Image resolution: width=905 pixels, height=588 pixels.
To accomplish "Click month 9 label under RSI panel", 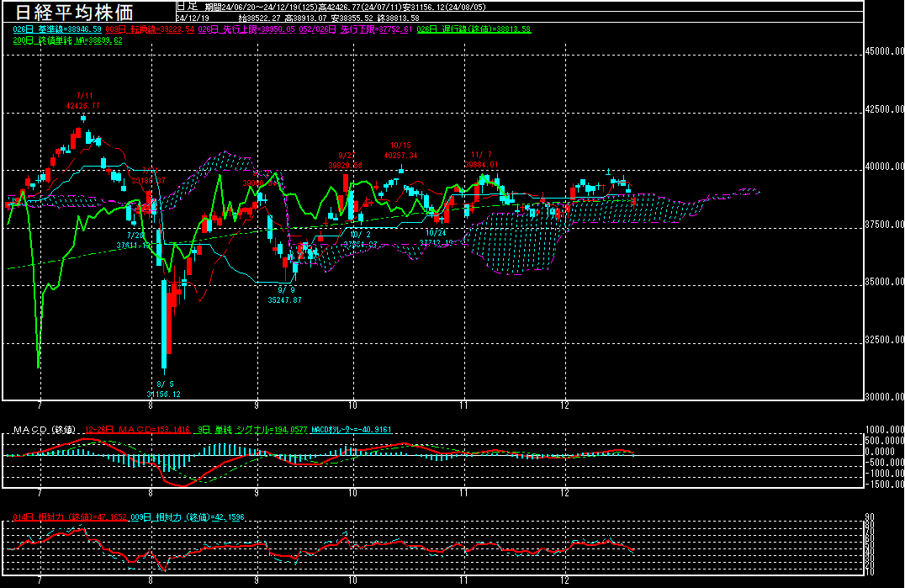I will pyautogui.click(x=257, y=580).
